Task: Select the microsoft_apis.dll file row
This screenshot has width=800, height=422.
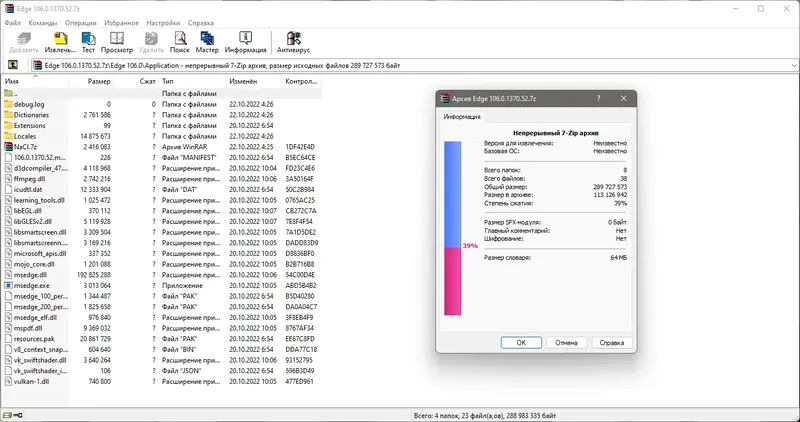Action: coord(161,254)
